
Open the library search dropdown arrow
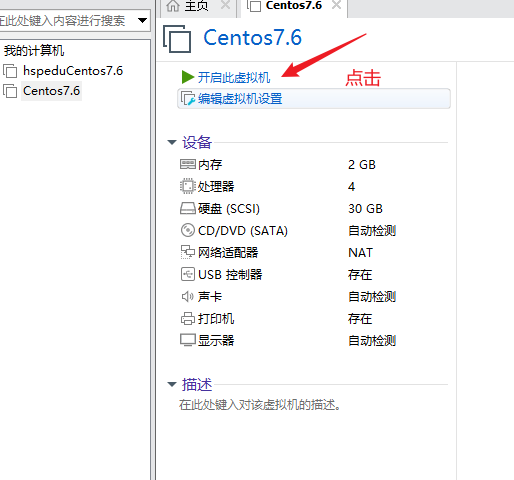142,21
